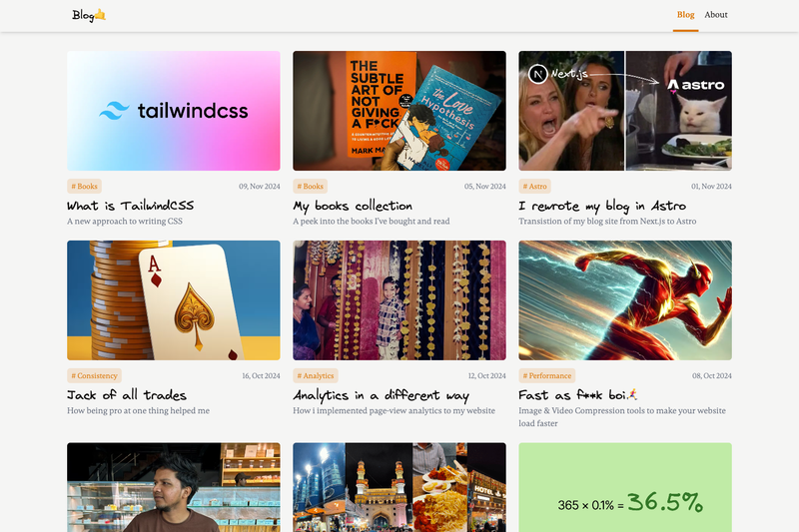
Task: Open the books collection cover photo
Action: tap(399, 111)
